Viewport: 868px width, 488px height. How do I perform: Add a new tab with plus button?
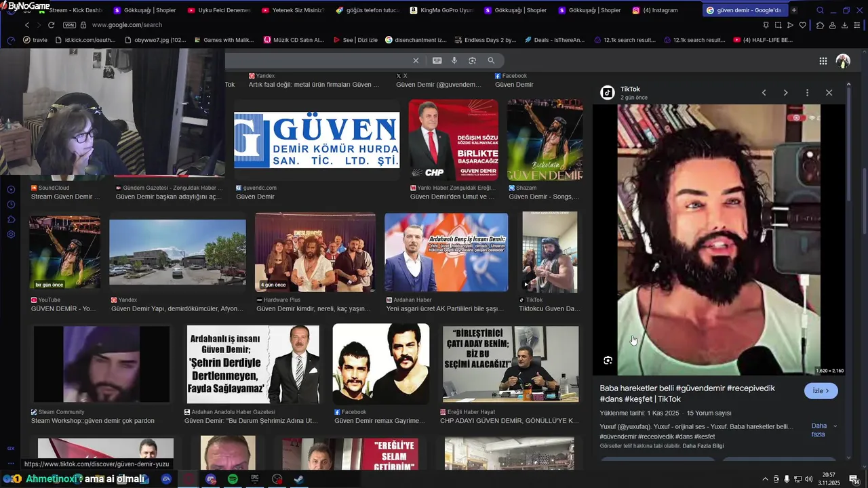[794, 10]
